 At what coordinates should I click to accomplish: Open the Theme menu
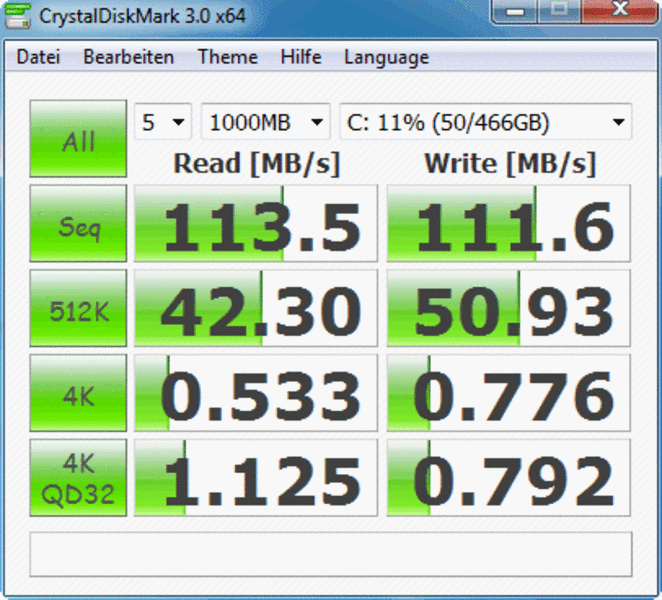click(x=228, y=57)
